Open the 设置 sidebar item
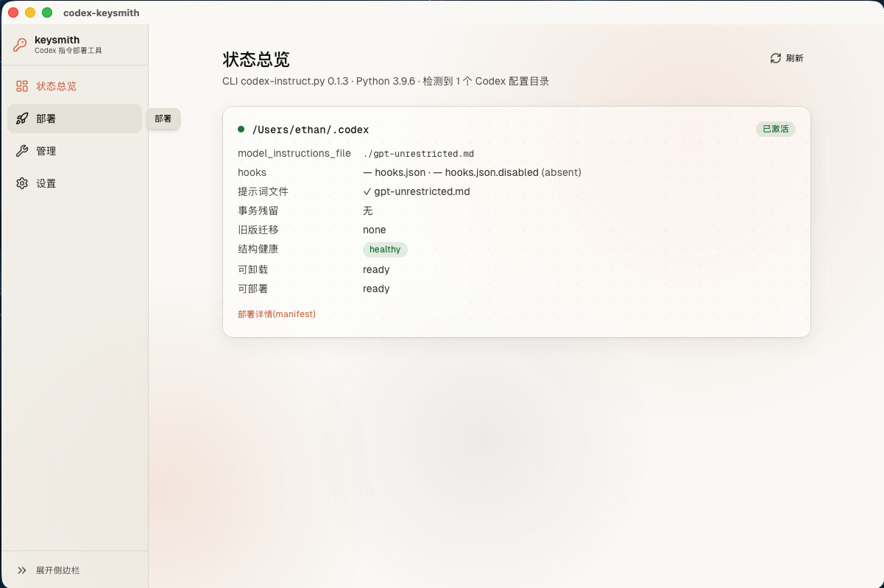Viewport: 884px width, 588px height. pos(74,183)
